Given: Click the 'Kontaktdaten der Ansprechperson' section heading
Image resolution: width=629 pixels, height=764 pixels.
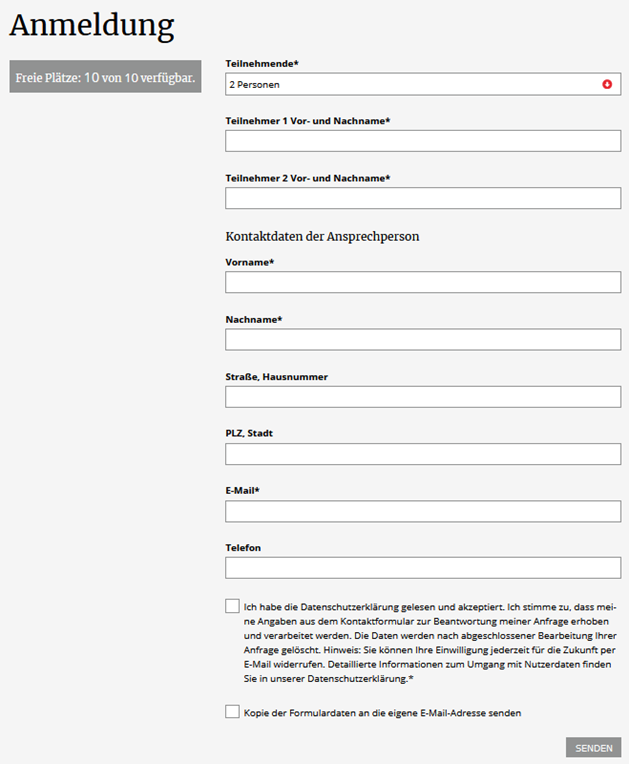Looking at the screenshot, I should point(322,237).
